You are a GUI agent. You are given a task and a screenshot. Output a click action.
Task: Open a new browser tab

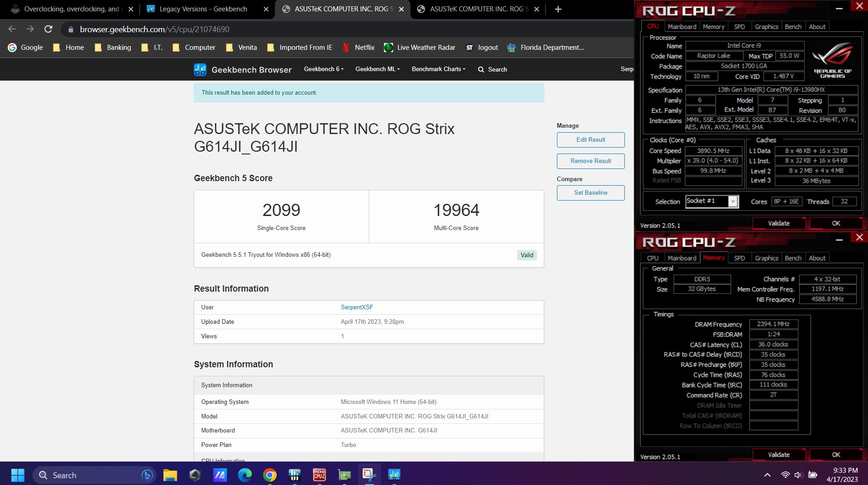pyautogui.click(x=558, y=9)
